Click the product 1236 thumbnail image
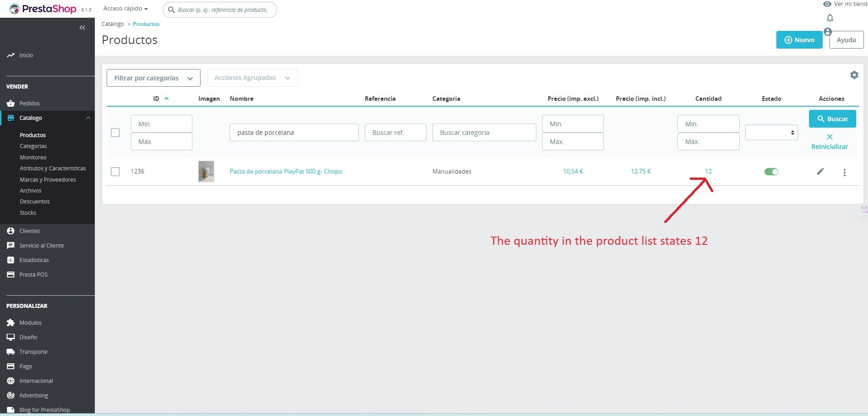The width and height of the screenshot is (868, 416). pos(206,171)
